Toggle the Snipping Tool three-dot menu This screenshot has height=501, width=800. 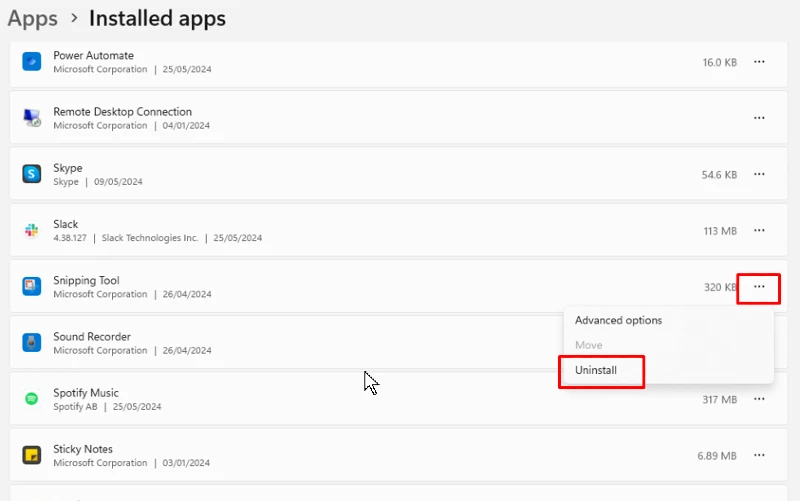point(759,287)
